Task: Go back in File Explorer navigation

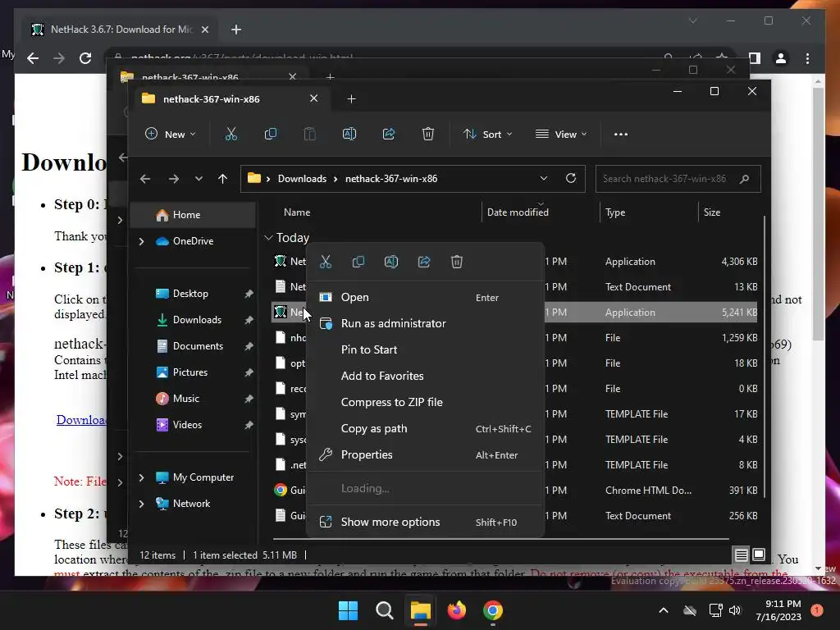Action: pos(145,179)
